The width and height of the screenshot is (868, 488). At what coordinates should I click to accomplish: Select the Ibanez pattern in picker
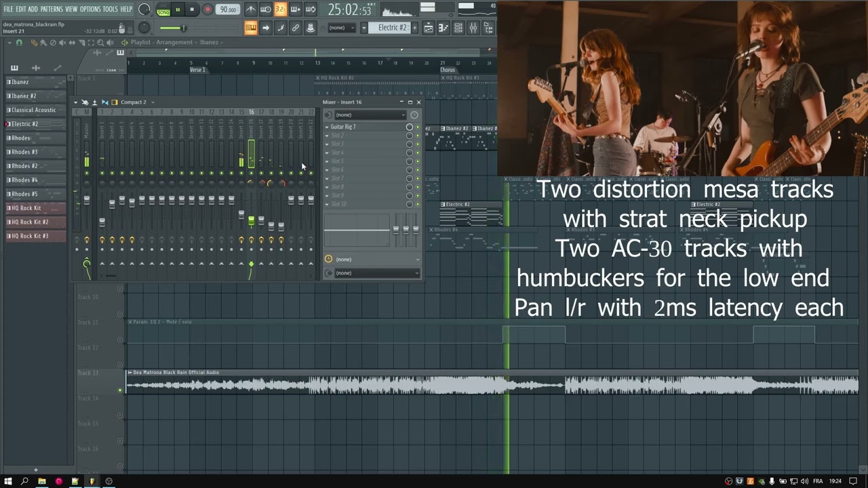coord(36,82)
